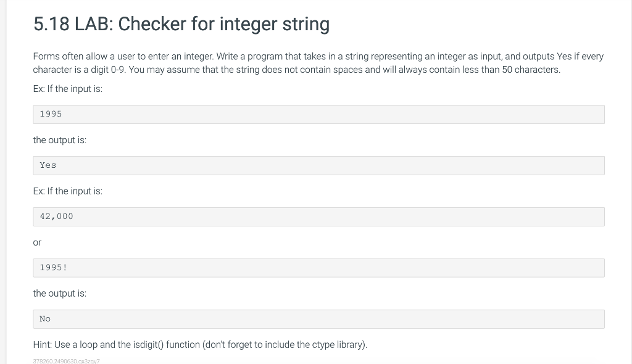Click the lab title heading
This screenshot has width=632, height=364.
pyautogui.click(x=181, y=24)
